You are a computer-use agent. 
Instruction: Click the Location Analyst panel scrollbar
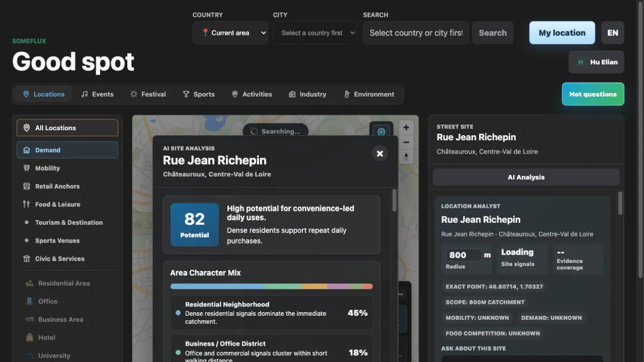click(620, 203)
